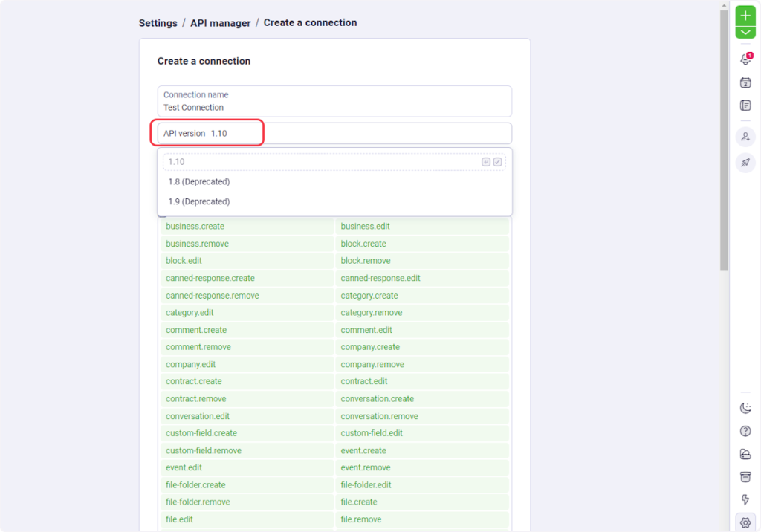Open the settings gear icon
The image size is (761, 532).
(x=745, y=522)
